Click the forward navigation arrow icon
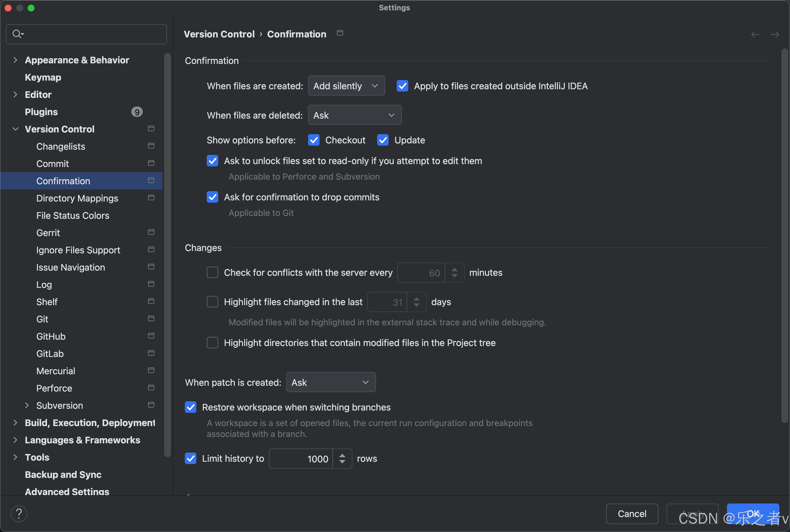The height and width of the screenshot is (532, 790). pos(775,35)
